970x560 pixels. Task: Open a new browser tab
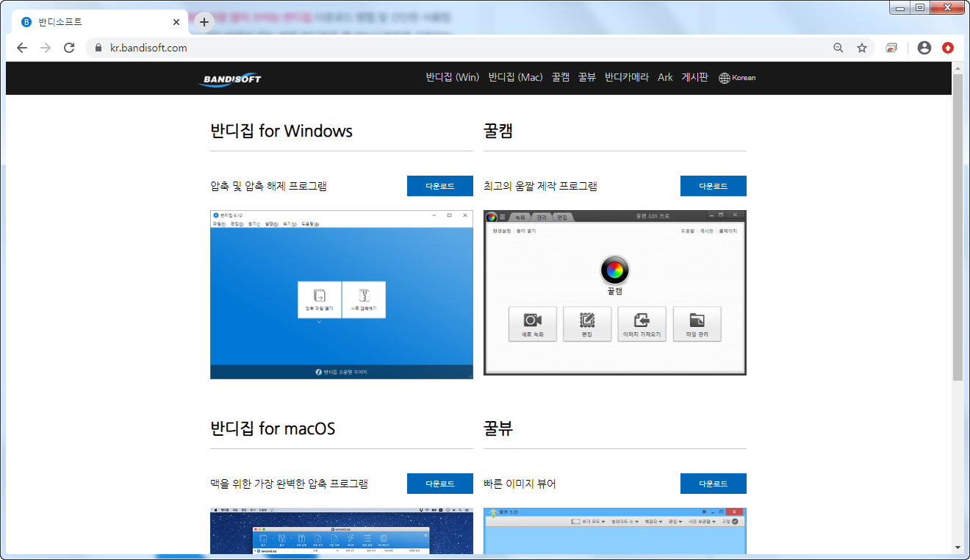[204, 22]
